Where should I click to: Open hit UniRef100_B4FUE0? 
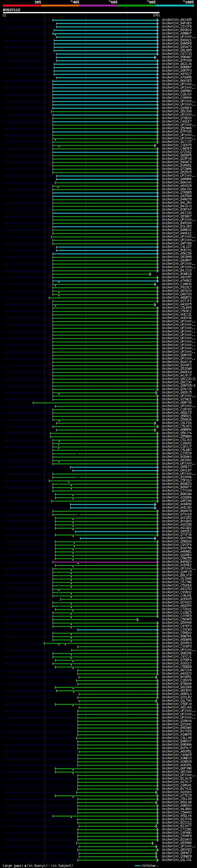click(x=177, y=23)
